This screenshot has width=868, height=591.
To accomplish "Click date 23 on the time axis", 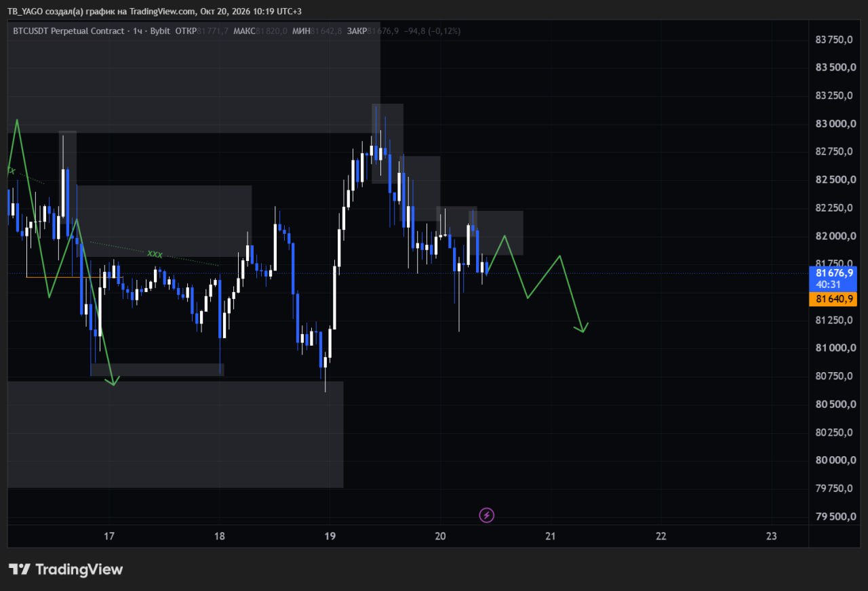I will coord(771,536).
